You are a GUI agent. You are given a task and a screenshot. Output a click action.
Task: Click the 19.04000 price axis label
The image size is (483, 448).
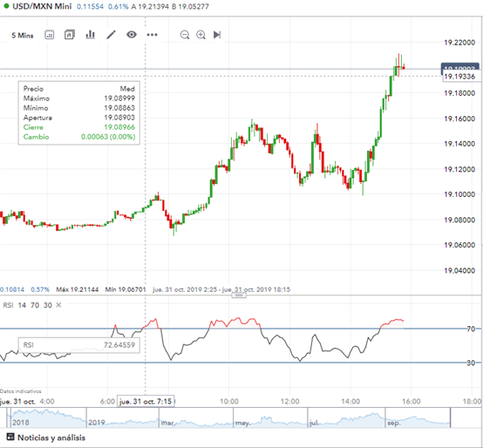point(459,271)
